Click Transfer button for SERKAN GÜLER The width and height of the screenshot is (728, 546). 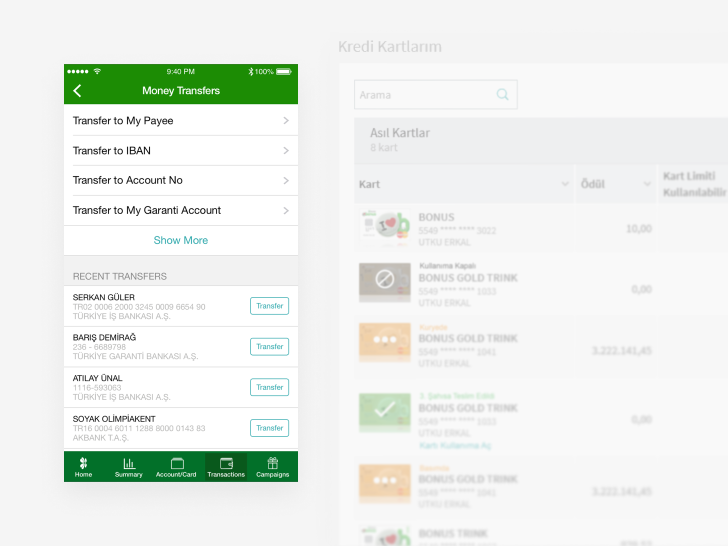pyautogui.click(x=269, y=306)
